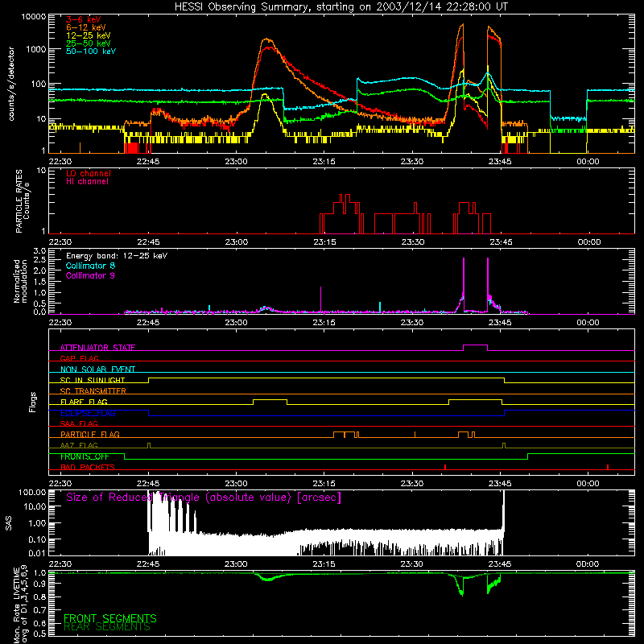Select the 6-12 keV legend label
The image size is (644, 644).
click(86, 27)
